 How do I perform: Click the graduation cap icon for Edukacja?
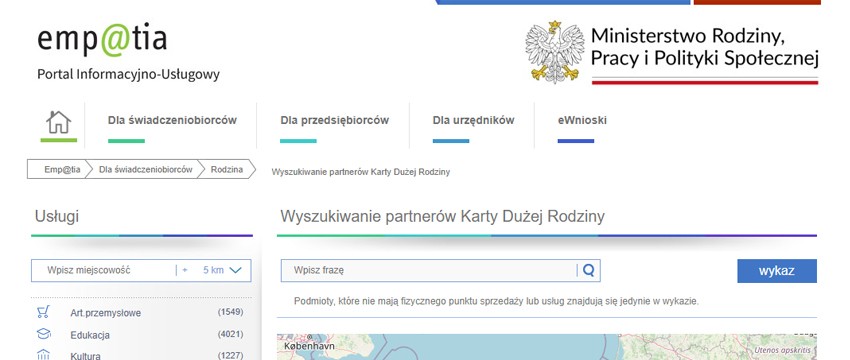(43, 334)
